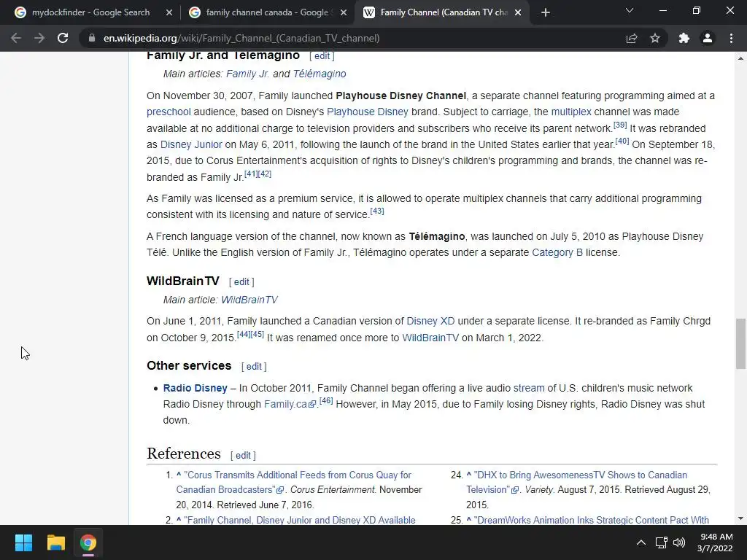Click the page vertical scrollbar thumb
The image size is (747, 560).
pos(740,344)
